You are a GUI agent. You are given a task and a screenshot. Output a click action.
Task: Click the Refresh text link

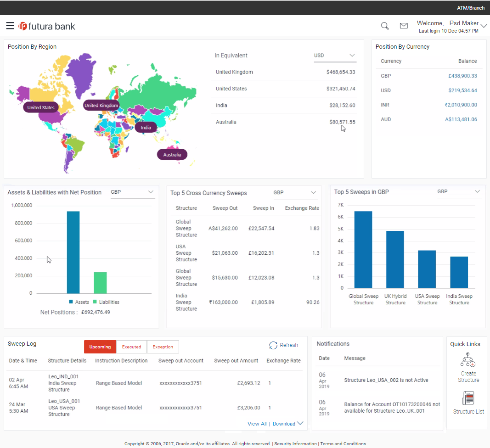click(289, 345)
